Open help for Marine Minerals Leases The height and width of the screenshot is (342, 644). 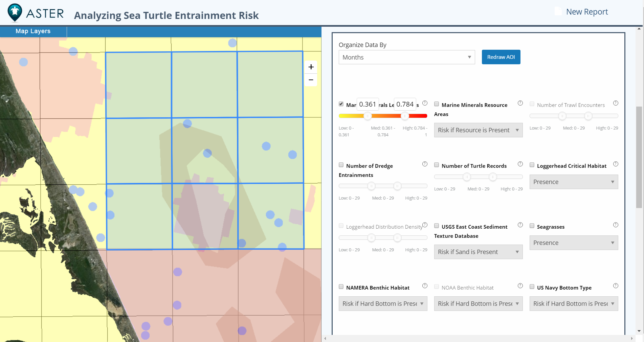point(425,103)
